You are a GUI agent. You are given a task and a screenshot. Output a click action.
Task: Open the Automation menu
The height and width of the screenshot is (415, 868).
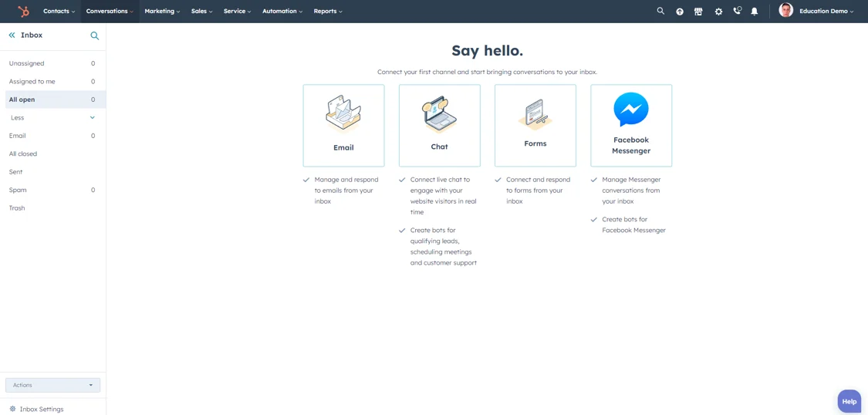pyautogui.click(x=283, y=11)
